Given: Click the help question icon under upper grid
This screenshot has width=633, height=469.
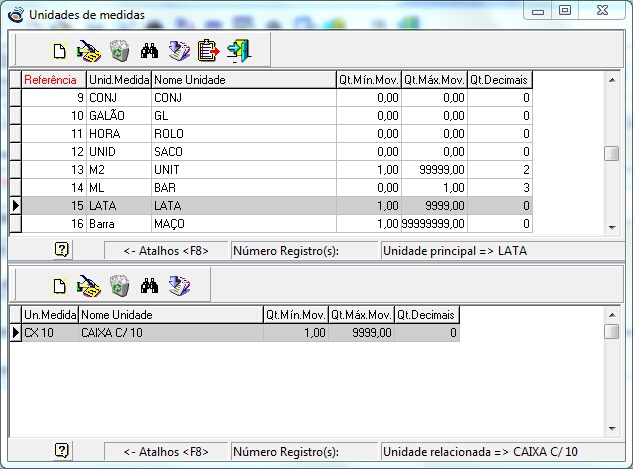Looking at the screenshot, I should pyautogui.click(x=62, y=250).
